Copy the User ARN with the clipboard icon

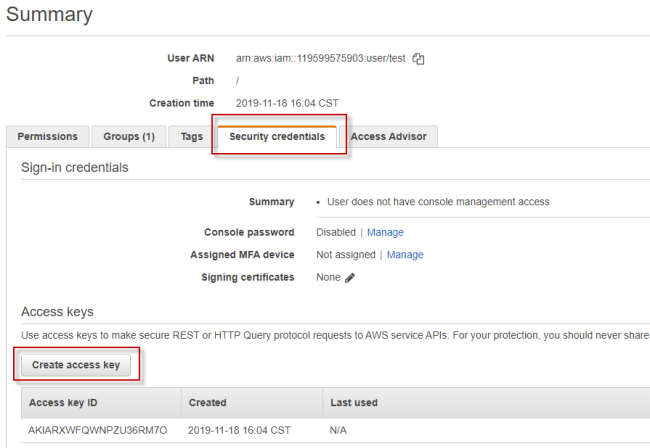point(419,59)
